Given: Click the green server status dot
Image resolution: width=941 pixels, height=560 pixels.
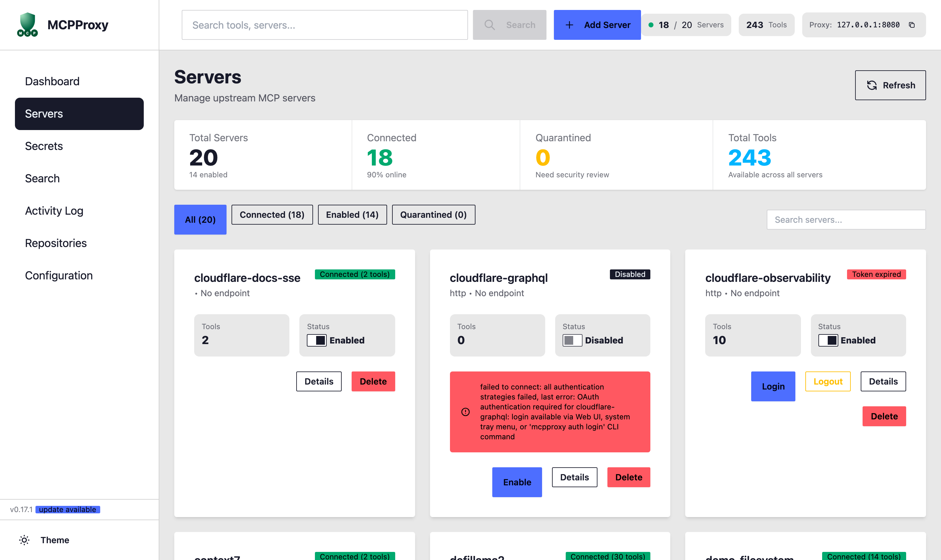Looking at the screenshot, I should [651, 25].
